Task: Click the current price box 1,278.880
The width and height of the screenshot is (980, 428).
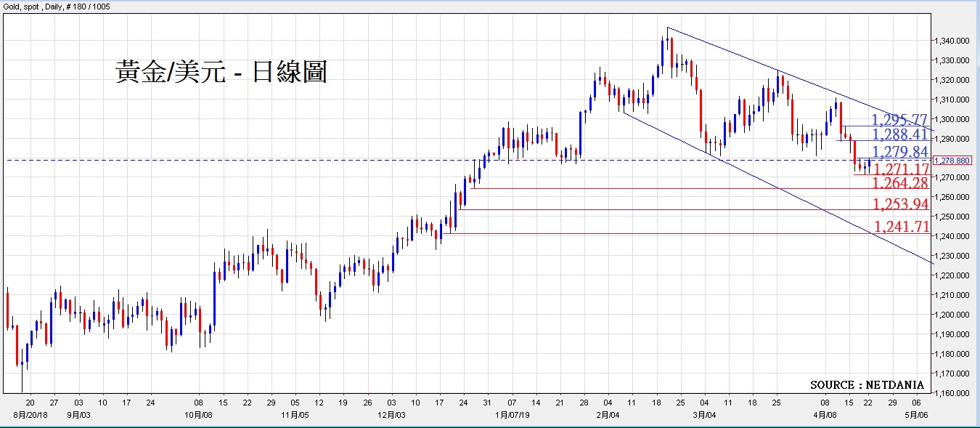Action: point(954,160)
